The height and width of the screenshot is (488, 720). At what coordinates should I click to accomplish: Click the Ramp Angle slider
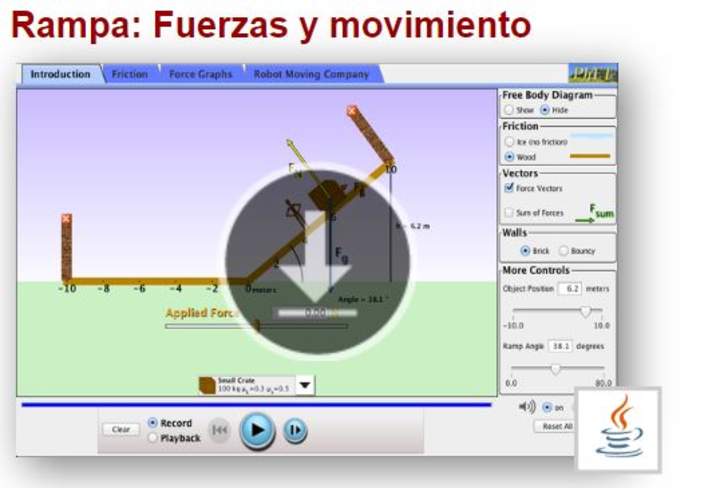tap(556, 367)
